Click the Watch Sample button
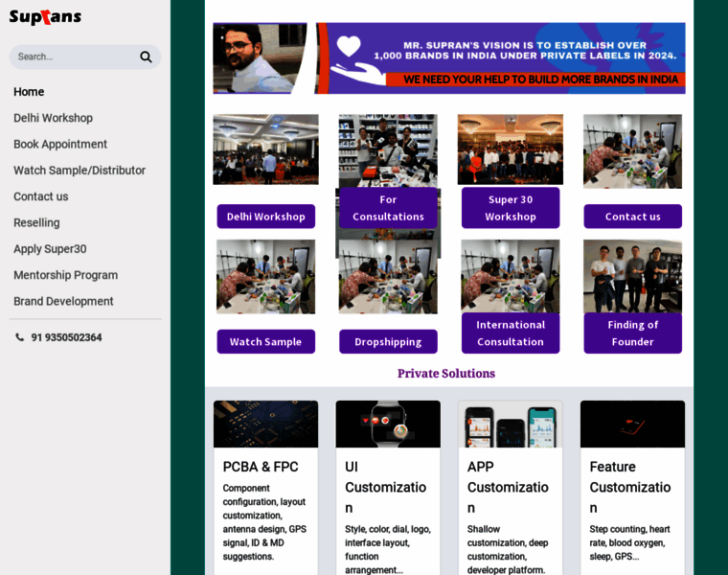728x575 pixels. (x=266, y=342)
